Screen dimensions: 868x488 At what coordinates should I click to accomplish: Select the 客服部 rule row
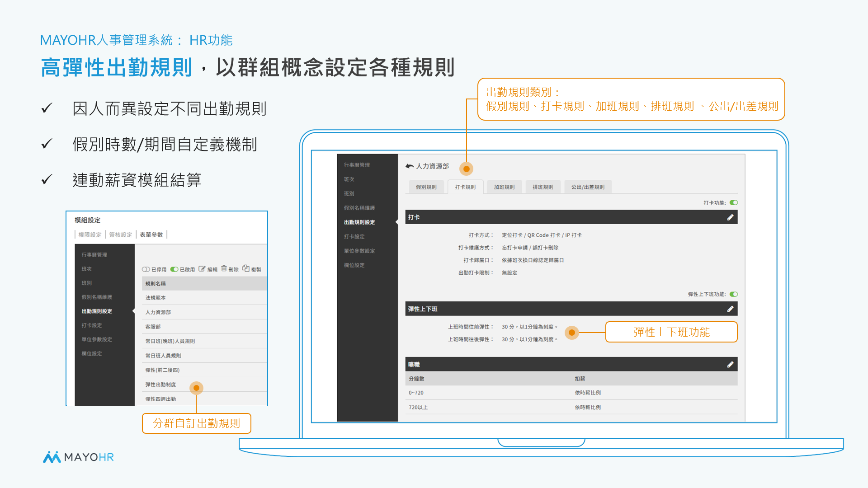pos(153,327)
